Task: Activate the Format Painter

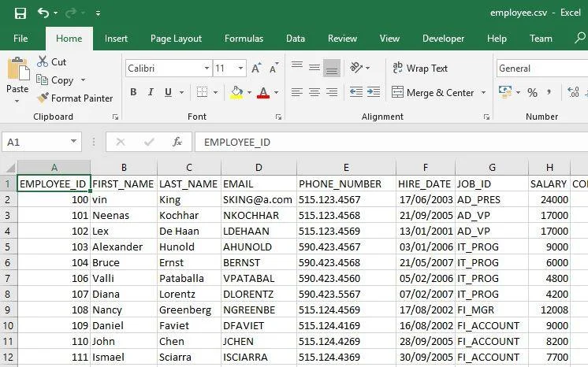Action: pyautogui.click(x=75, y=98)
